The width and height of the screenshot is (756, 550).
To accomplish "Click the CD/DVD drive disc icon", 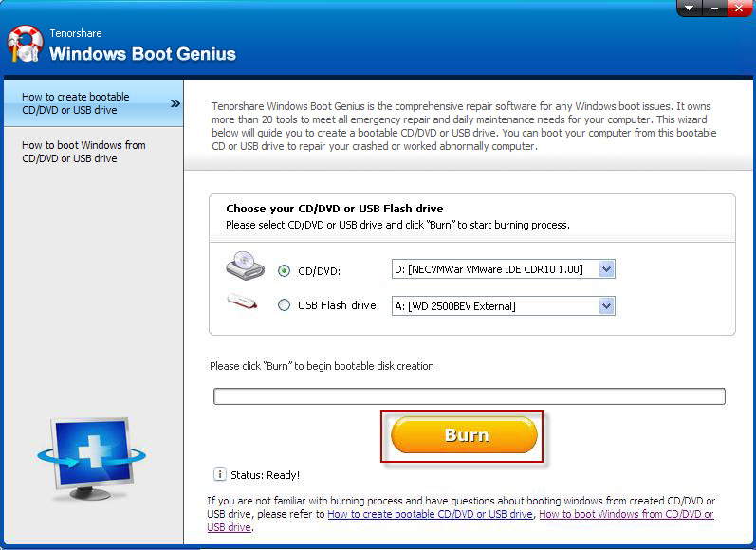I will [246, 267].
